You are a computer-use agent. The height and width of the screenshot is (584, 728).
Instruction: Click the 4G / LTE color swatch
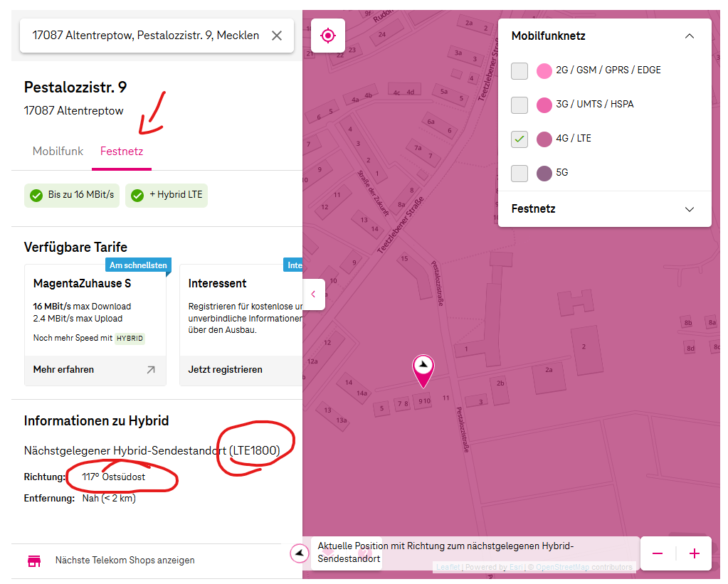544,139
